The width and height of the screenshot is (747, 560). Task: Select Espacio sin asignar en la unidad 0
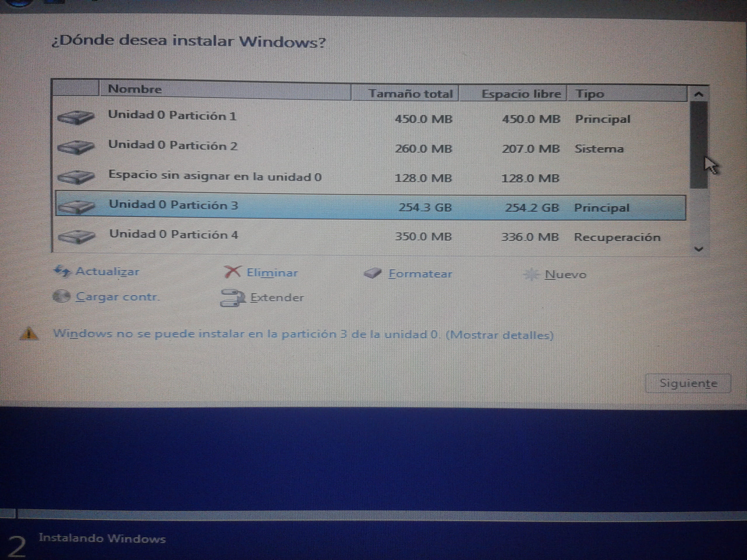coord(371,176)
